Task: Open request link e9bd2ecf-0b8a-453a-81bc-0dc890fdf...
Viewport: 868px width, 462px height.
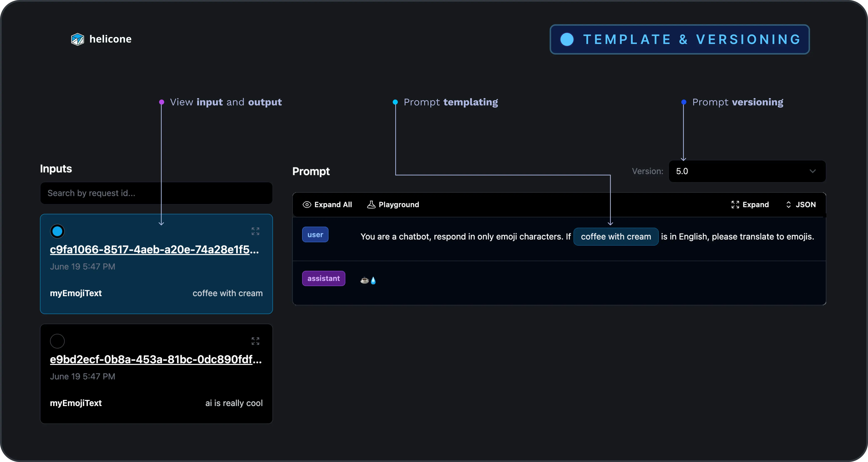Action: click(156, 359)
